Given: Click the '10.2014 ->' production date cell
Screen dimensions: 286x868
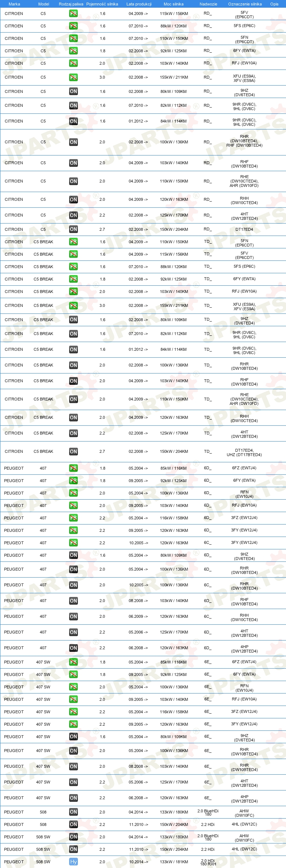Looking at the screenshot, I should pos(138,862).
